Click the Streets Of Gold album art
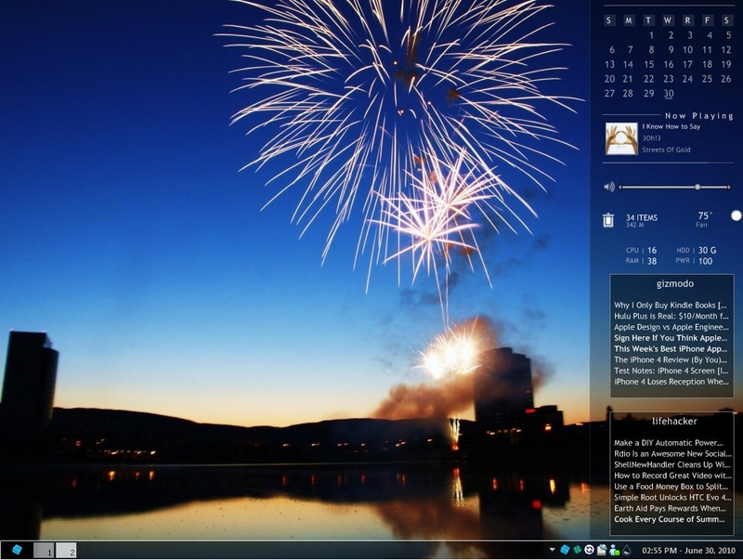This screenshot has width=743, height=560. click(621, 138)
